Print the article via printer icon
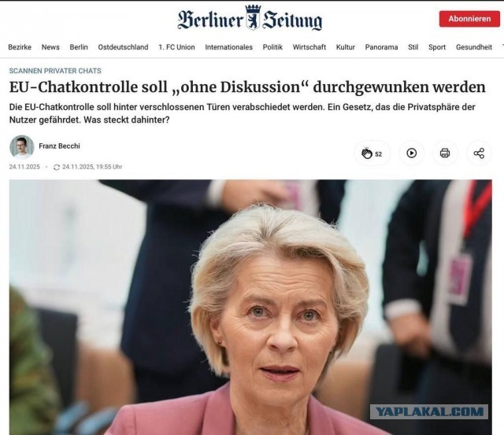Image resolution: width=504 pixels, height=435 pixels. tap(445, 153)
